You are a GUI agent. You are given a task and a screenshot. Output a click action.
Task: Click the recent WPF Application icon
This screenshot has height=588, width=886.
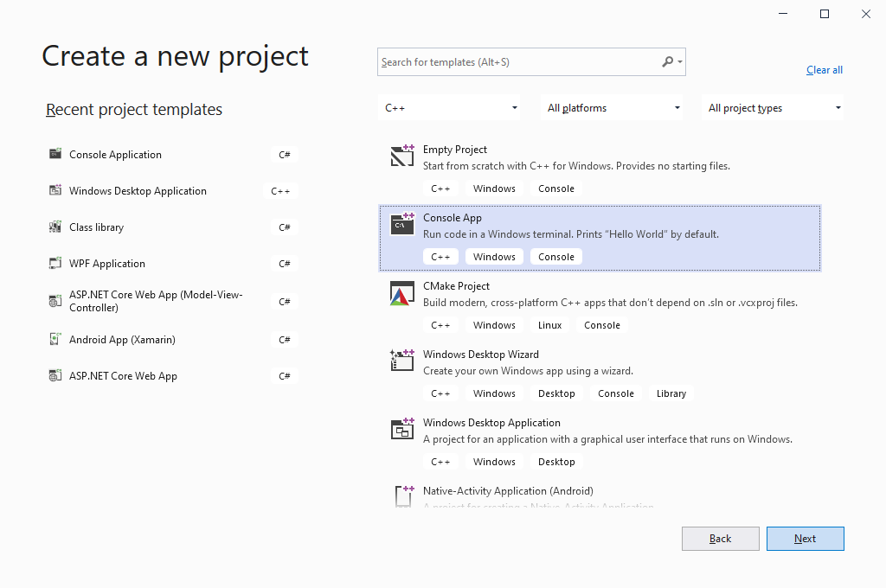(x=55, y=264)
